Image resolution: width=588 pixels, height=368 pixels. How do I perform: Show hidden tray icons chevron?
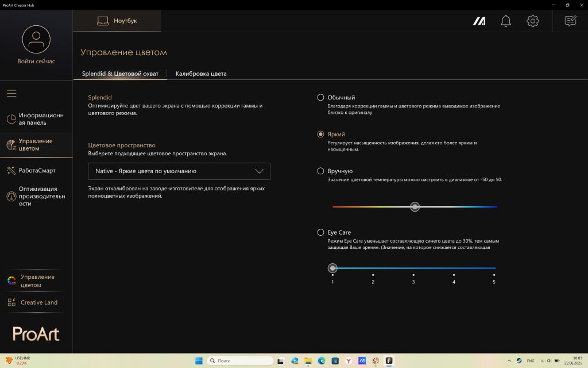(509, 361)
